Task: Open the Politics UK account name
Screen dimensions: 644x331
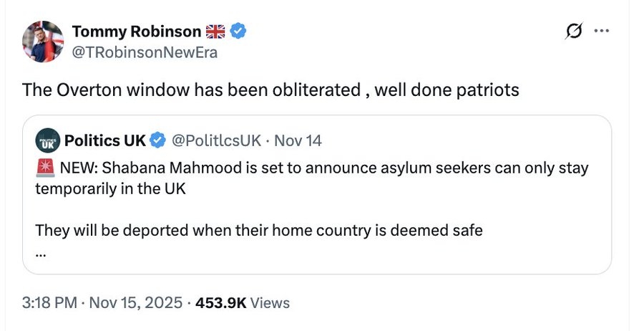Action: coord(105,140)
